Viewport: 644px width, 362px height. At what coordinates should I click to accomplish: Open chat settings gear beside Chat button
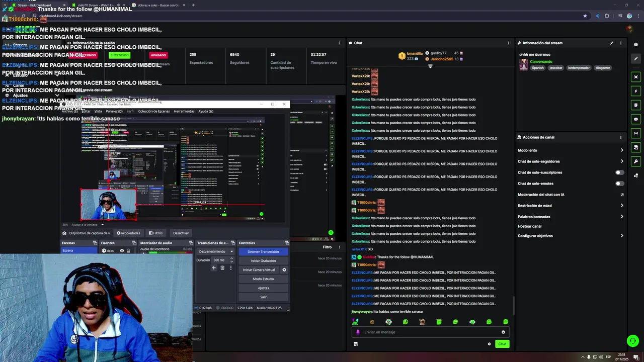pos(489,344)
